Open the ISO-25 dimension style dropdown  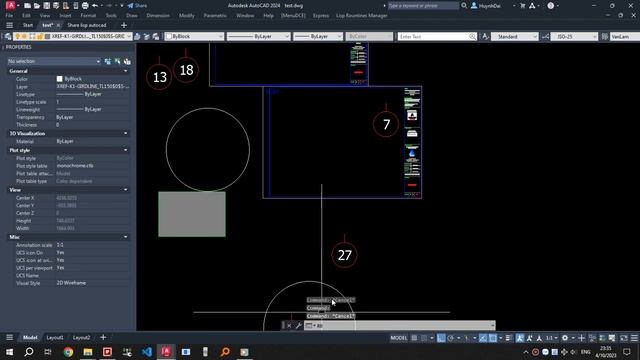click(574, 37)
